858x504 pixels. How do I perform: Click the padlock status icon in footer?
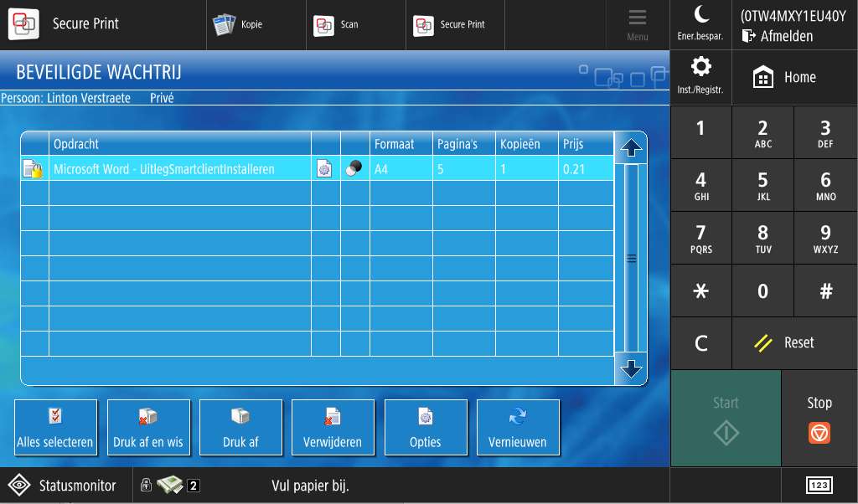[146, 484]
